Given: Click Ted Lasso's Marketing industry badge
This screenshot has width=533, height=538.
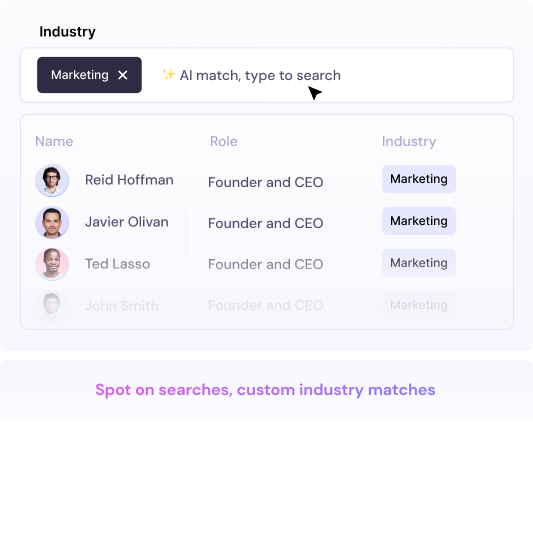Looking at the screenshot, I should click(x=419, y=263).
